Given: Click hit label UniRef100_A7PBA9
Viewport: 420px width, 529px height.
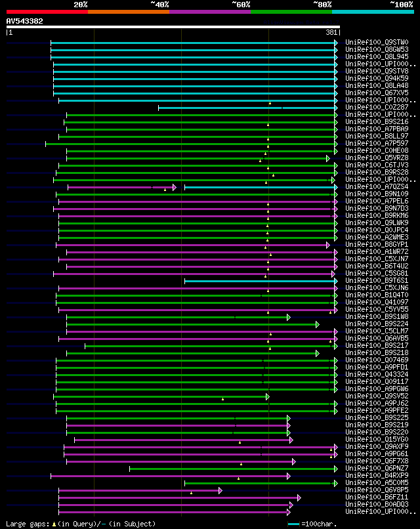Looking at the screenshot, I should [377, 129].
